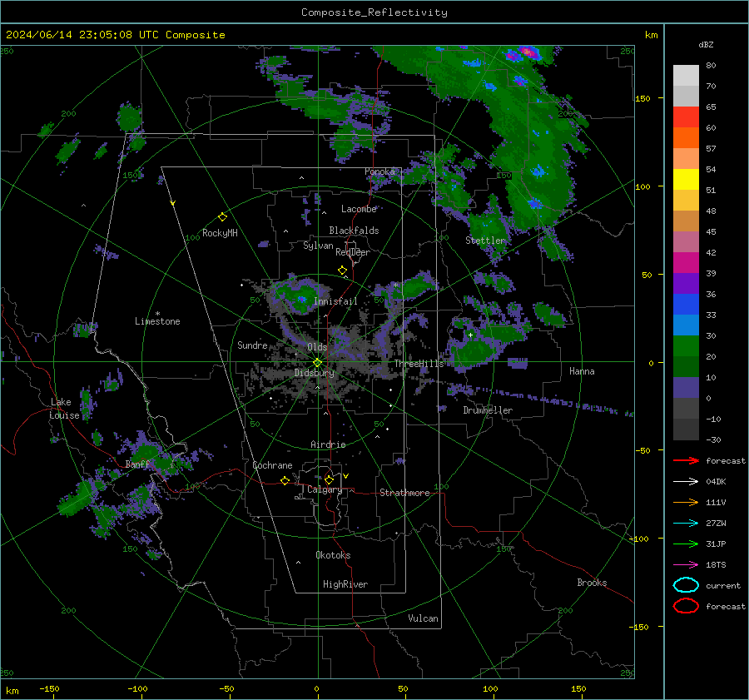Image resolution: width=749 pixels, height=700 pixels.
Task: Click the 65 dBZ red swatch
Action: pos(686,117)
